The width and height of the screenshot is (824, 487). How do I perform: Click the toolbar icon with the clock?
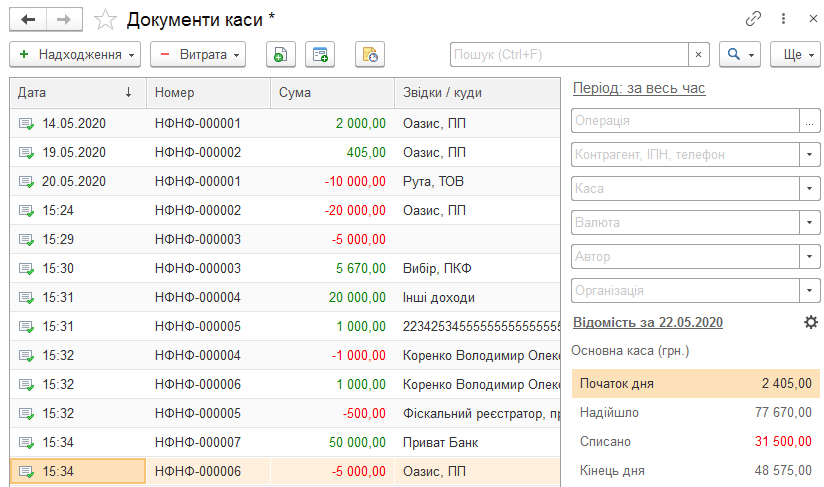(370, 55)
